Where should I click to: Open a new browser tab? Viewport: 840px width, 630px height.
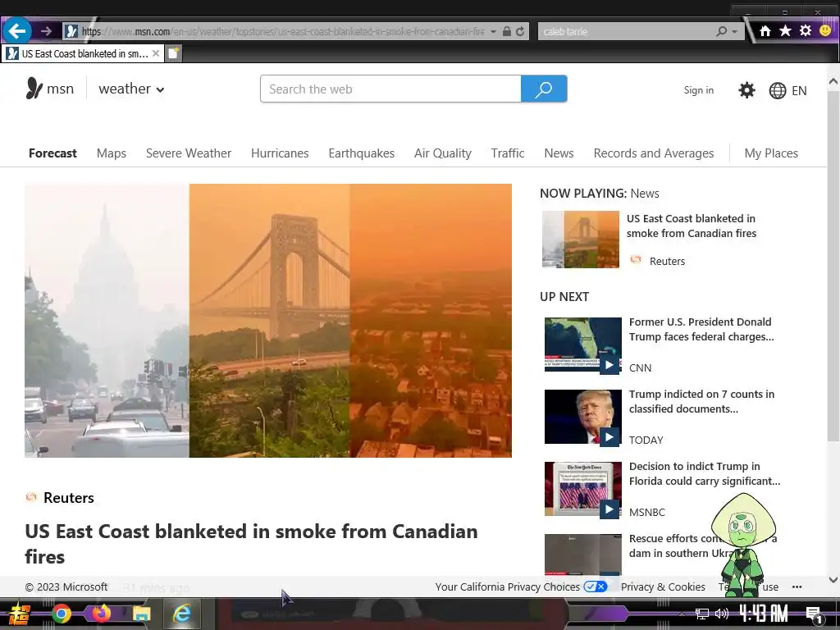click(x=173, y=53)
